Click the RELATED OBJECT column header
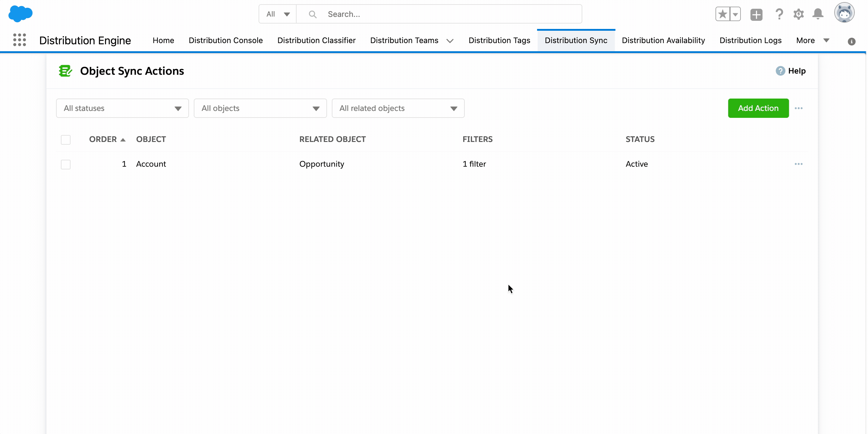Viewport: 868px width, 434px height. pos(332,139)
